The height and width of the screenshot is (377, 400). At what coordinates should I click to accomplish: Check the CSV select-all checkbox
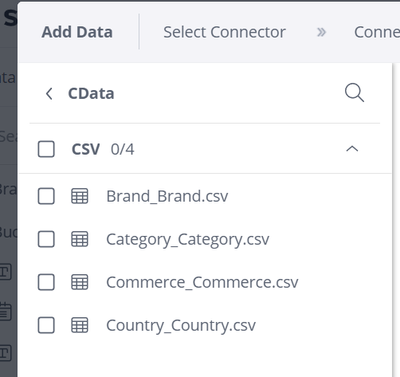point(46,149)
